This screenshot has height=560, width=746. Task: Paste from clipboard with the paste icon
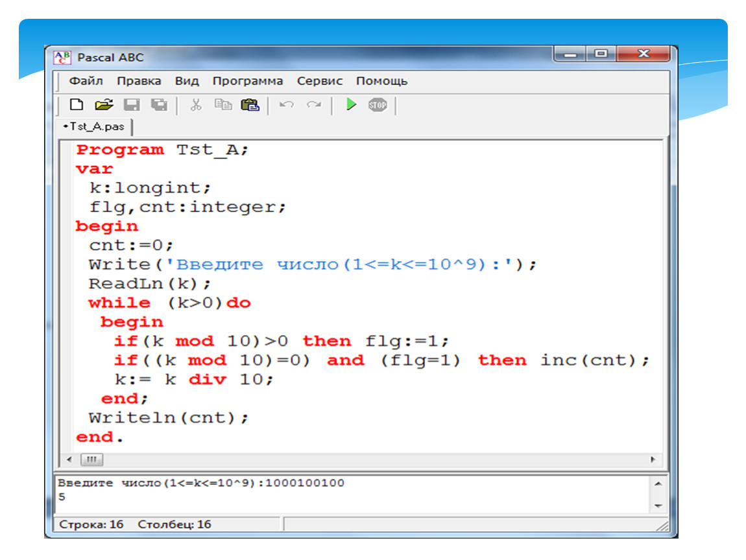250,104
